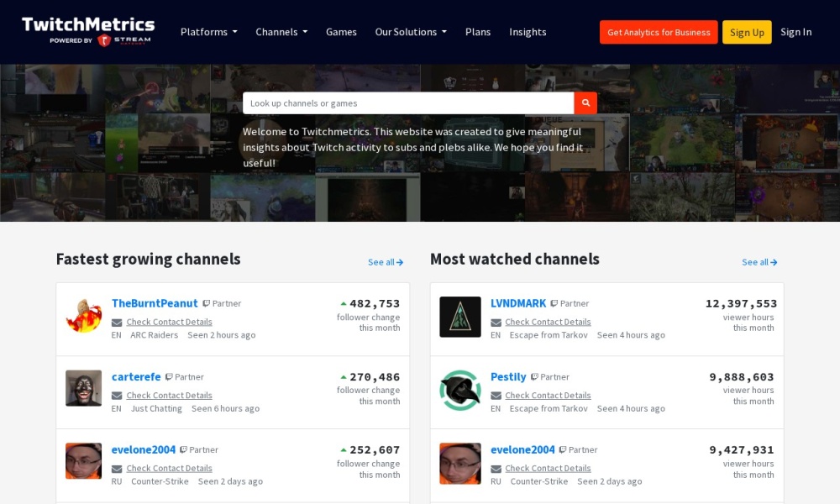Click the yellow Sign Up button
Image resolution: width=840 pixels, height=504 pixels.
pos(747,32)
